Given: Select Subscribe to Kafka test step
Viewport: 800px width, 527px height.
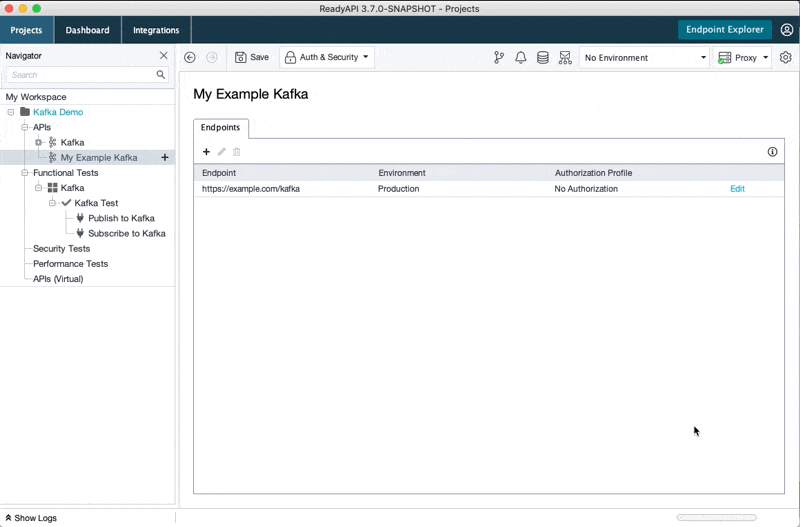Looking at the screenshot, I should 127,233.
